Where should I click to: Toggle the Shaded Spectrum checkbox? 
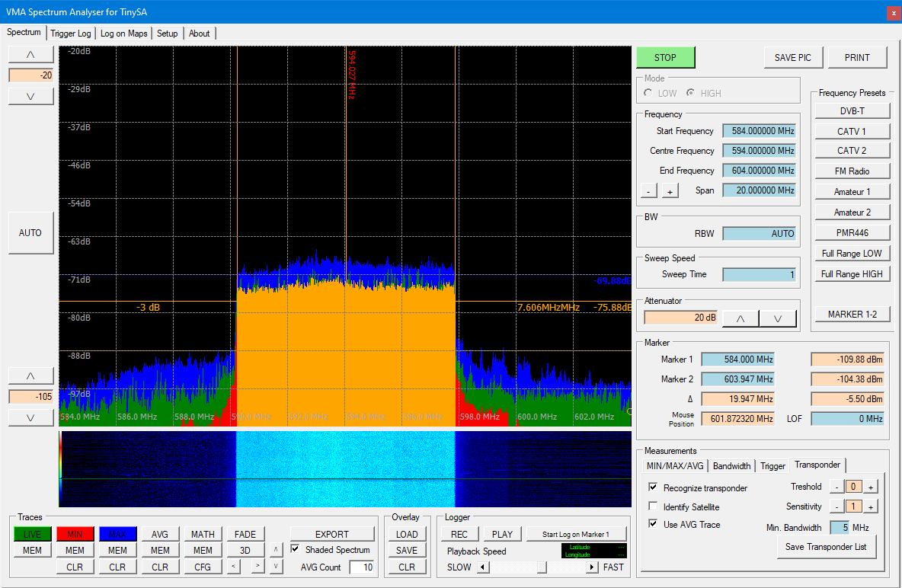[x=296, y=549]
